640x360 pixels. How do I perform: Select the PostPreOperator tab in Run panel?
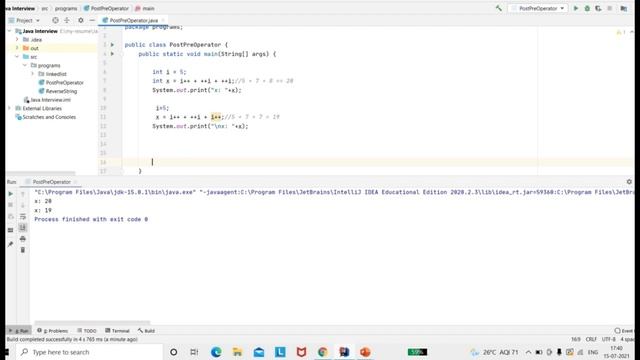[x=51, y=182]
